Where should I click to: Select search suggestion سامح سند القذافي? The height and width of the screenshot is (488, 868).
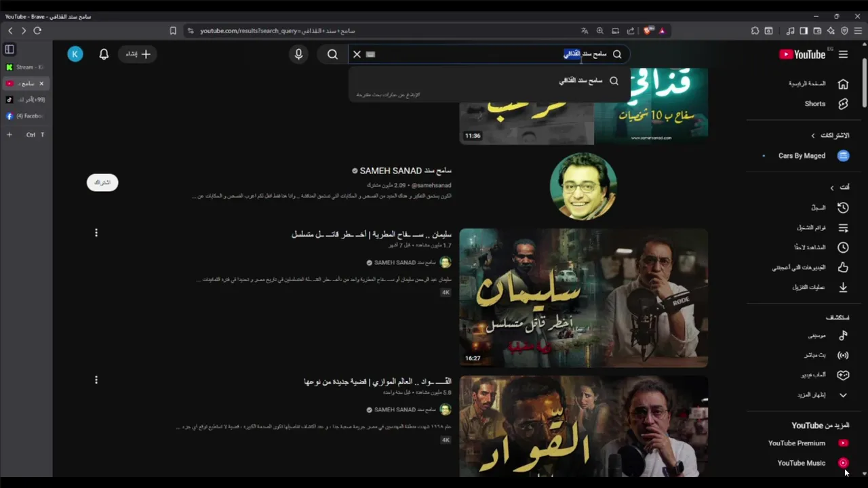click(489, 81)
